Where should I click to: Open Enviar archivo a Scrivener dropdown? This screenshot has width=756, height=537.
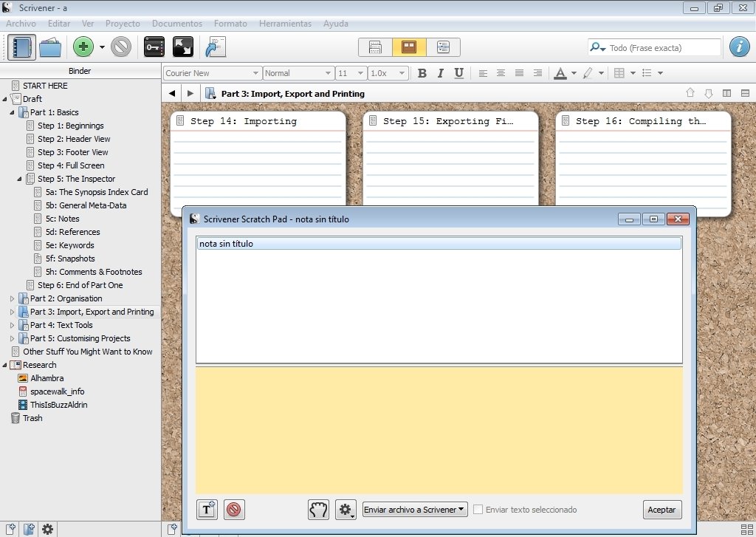coord(415,510)
